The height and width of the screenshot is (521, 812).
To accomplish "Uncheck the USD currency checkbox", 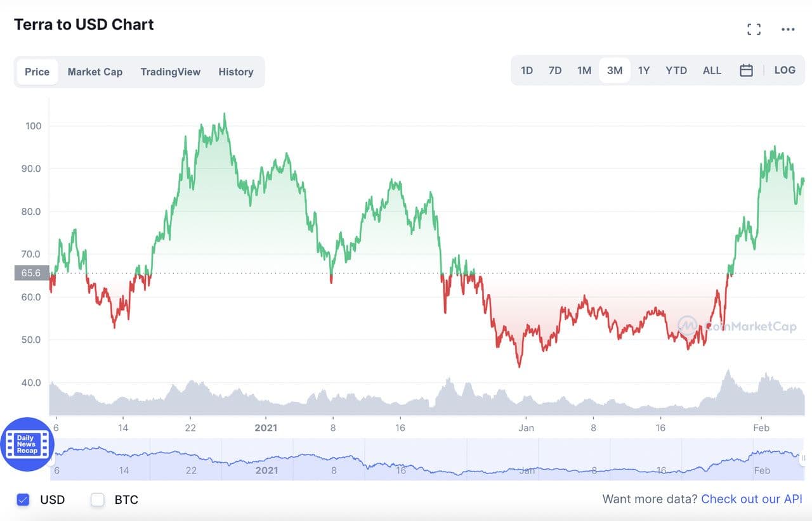I will [23, 499].
